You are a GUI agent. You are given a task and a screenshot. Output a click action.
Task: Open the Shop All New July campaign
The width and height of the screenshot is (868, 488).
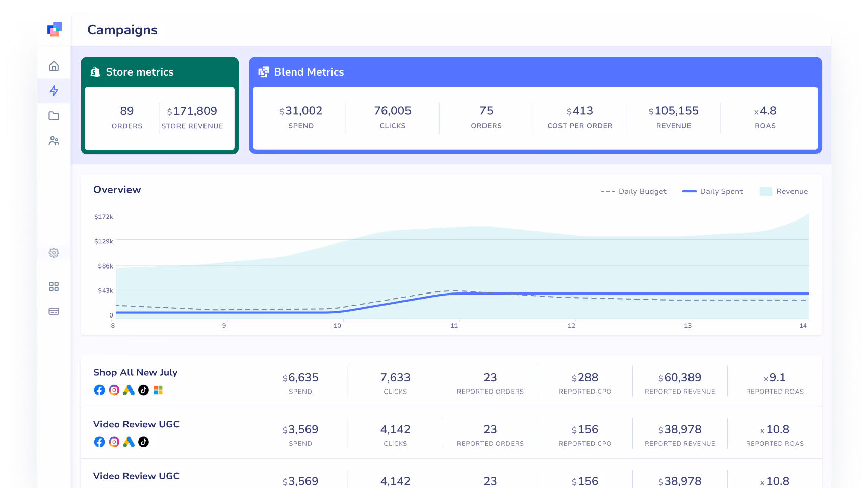click(135, 373)
